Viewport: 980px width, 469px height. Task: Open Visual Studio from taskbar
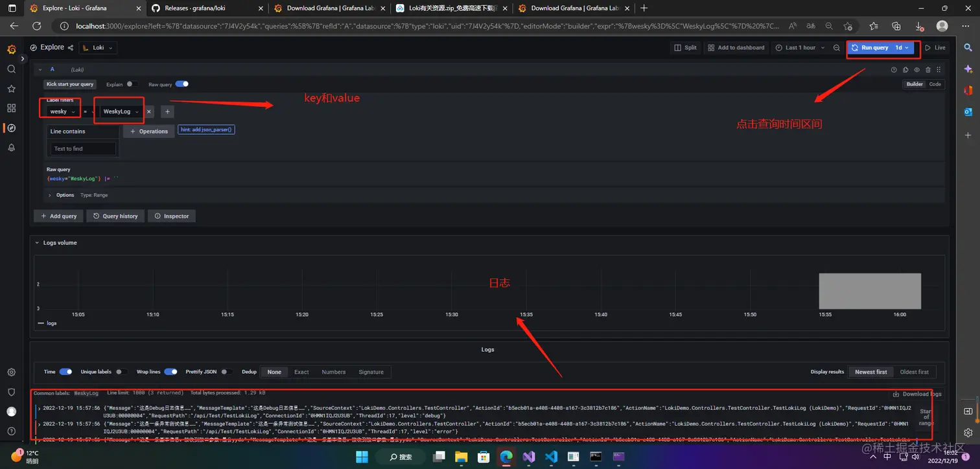pyautogui.click(x=529, y=457)
